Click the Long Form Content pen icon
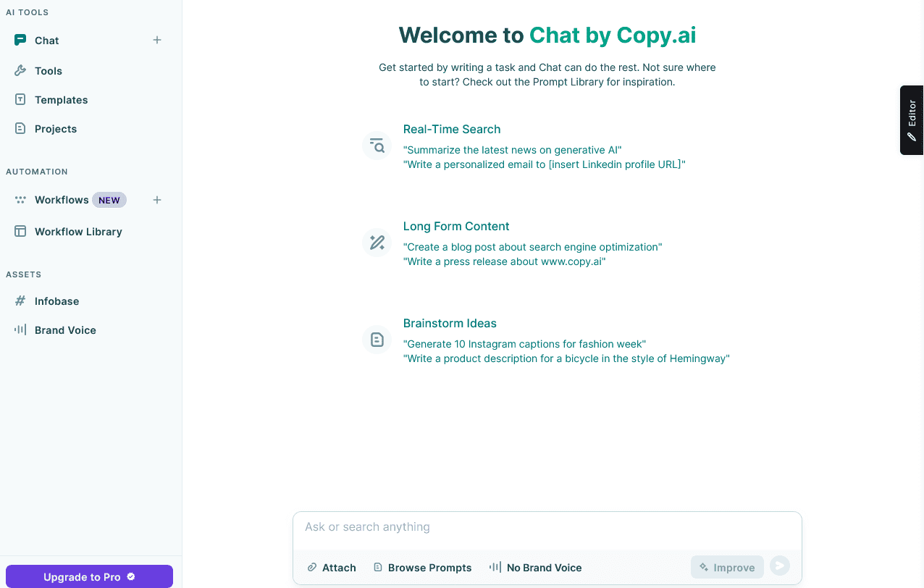The width and height of the screenshot is (924, 588). pos(377,242)
